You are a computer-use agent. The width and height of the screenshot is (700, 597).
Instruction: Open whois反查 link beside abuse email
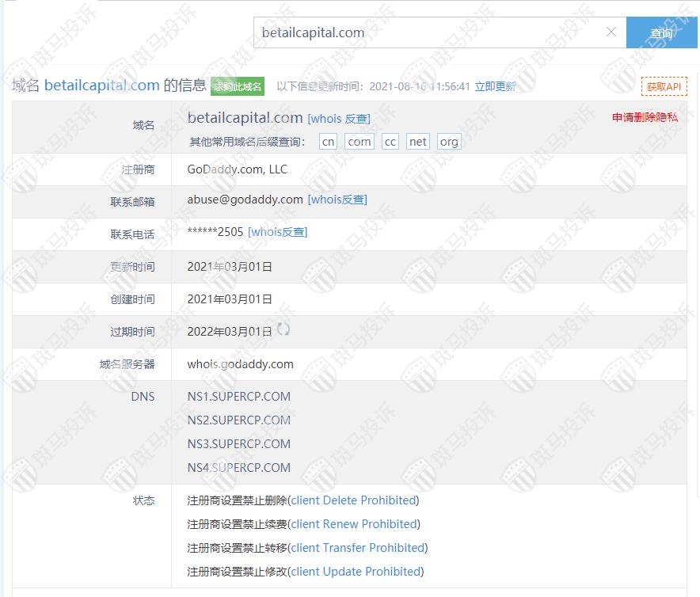point(337,200)
